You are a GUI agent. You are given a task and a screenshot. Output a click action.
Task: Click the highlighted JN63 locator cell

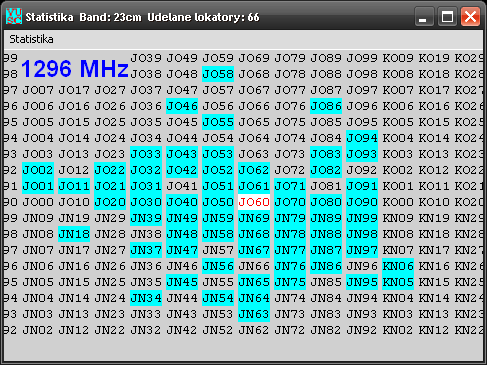[x=254, y=314]
